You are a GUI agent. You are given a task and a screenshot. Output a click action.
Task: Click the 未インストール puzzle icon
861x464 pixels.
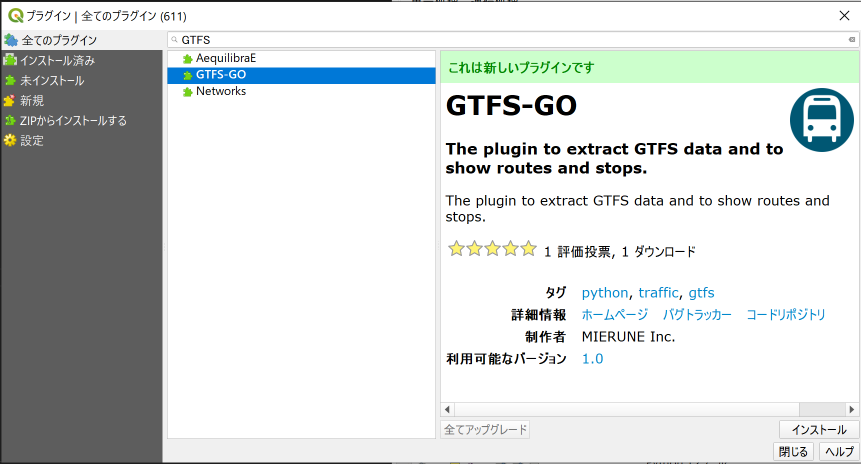pos(10,81)
